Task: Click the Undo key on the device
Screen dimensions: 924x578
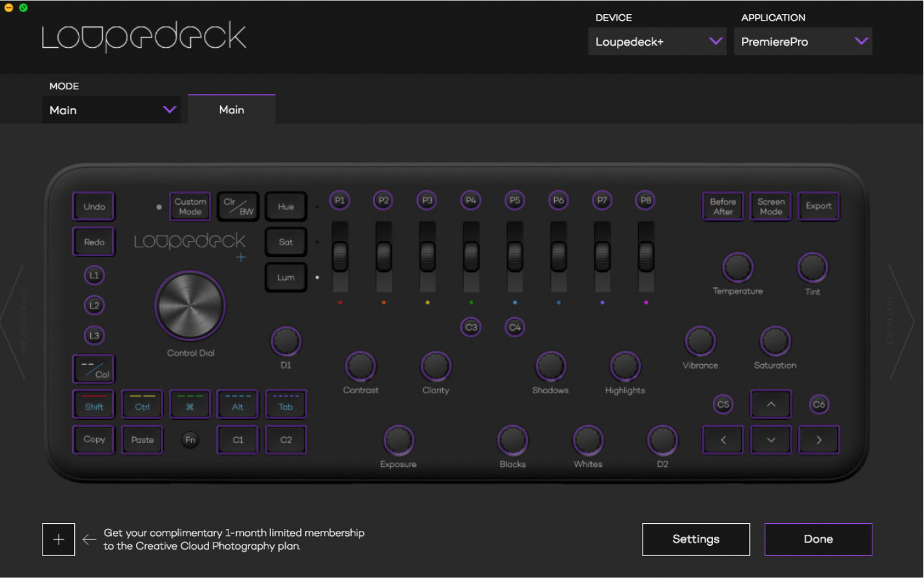Action: pyautogui.click(x=94, y=207)
